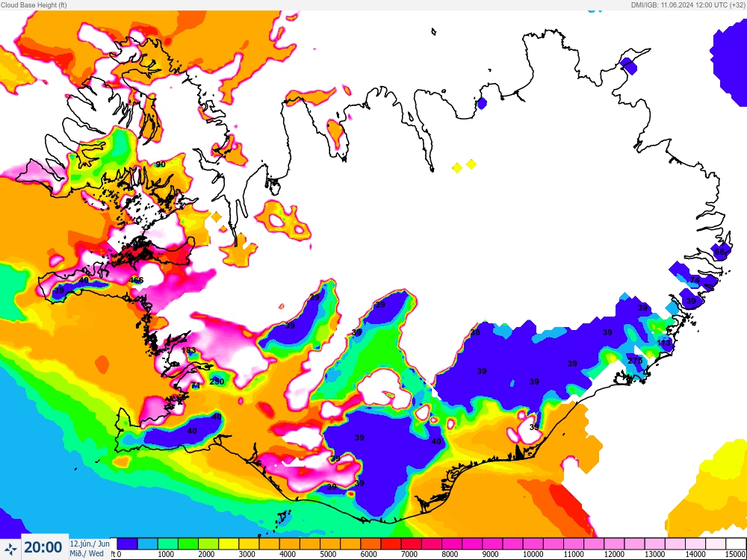Click the 183 cloud base value on map
Screen dimensions: 747x560
tap(189, 350)
